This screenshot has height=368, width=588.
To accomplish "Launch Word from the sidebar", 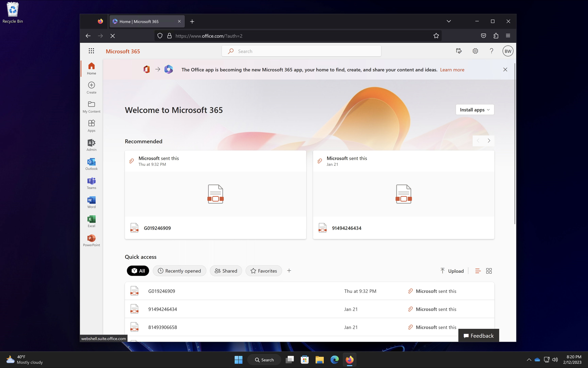I will [91, 202].
